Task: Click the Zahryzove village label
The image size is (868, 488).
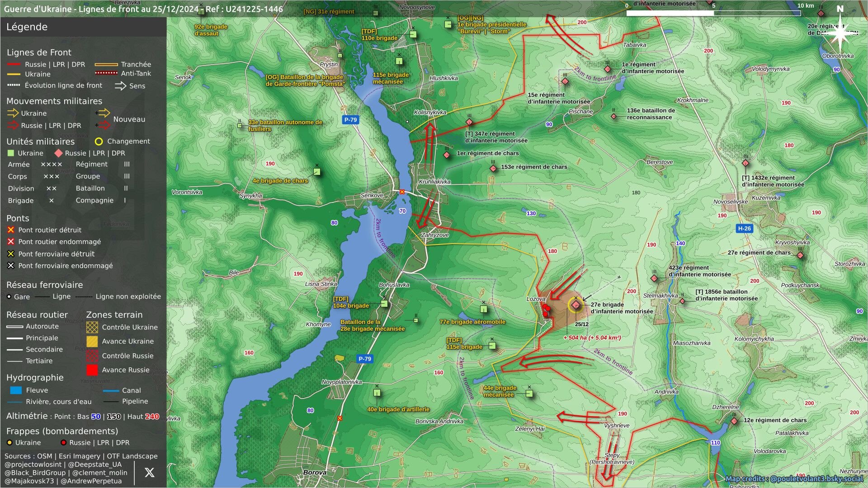Action: click(x=435, y=235)
